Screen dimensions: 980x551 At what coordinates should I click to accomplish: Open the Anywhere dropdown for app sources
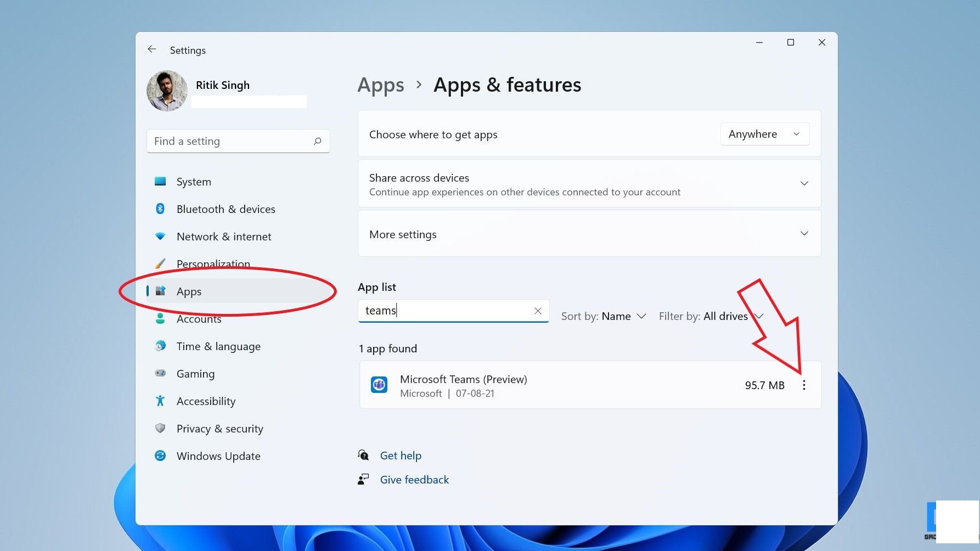coord(764,134)
